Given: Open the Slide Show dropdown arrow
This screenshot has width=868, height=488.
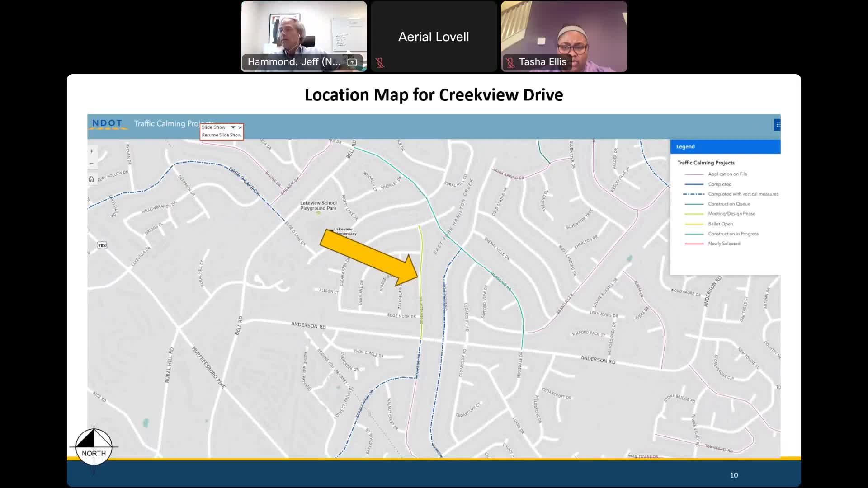Looking at the screenshot, I should pyautogui.click(x=233, y=127).
